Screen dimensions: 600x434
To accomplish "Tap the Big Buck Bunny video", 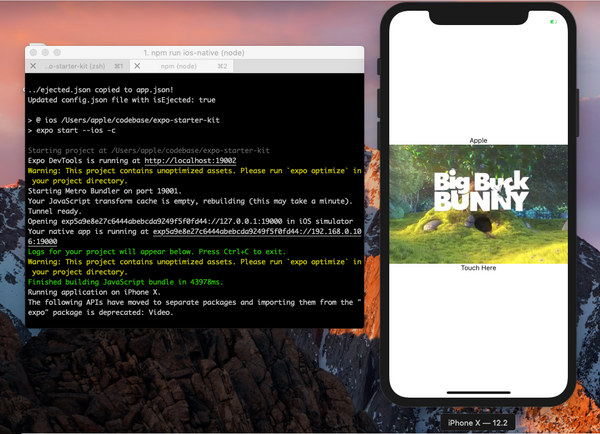I will pyautogui.click(x=478, y=204).
